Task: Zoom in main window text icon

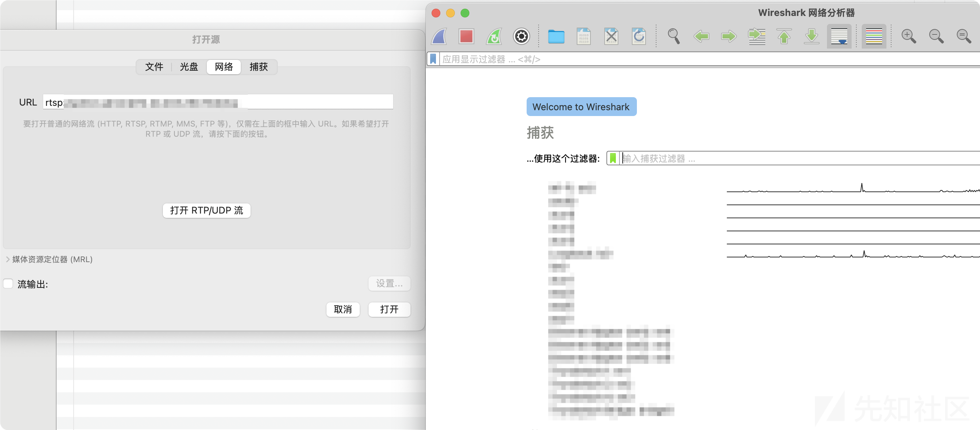Action: click(909, 37)
